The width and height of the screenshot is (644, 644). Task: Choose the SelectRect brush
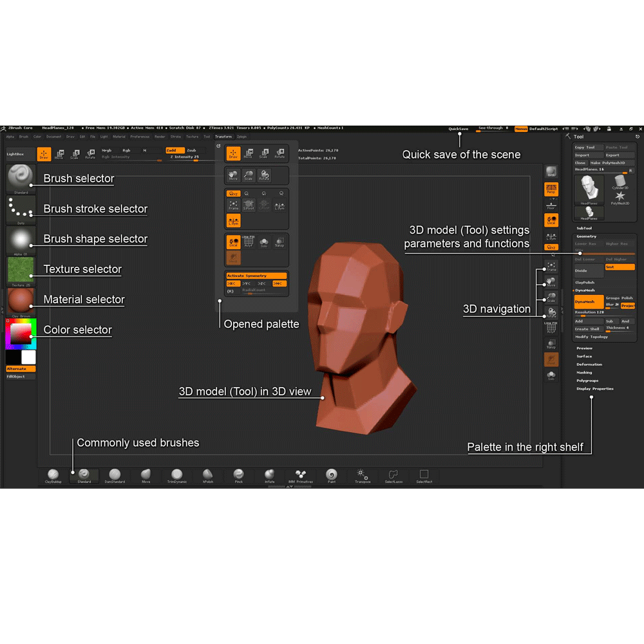click(x=424, y=476)
